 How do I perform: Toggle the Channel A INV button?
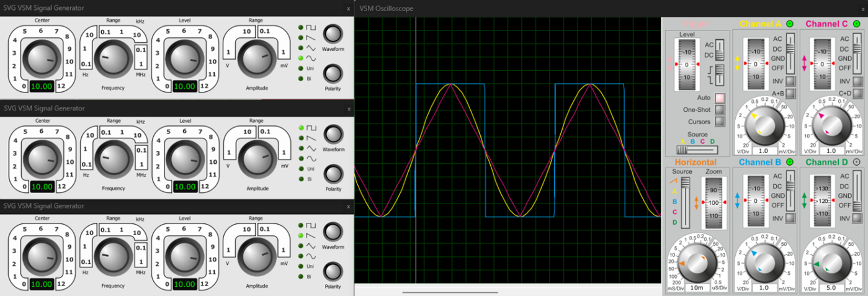(790, 81)
